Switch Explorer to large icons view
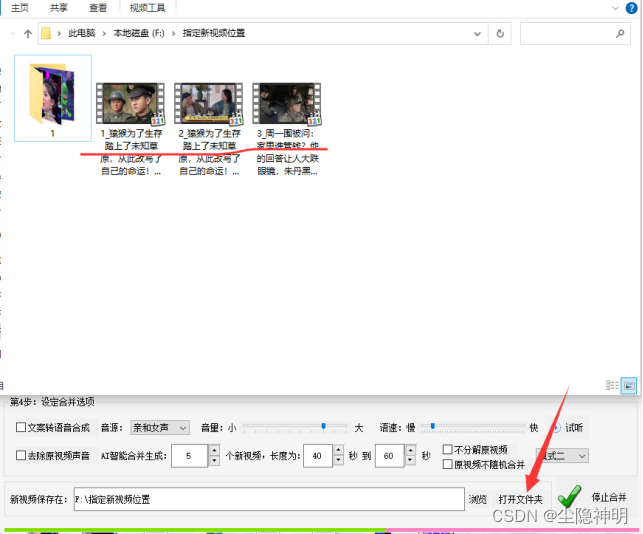This screenshot has height=534, width=643. tap(629, 386)
